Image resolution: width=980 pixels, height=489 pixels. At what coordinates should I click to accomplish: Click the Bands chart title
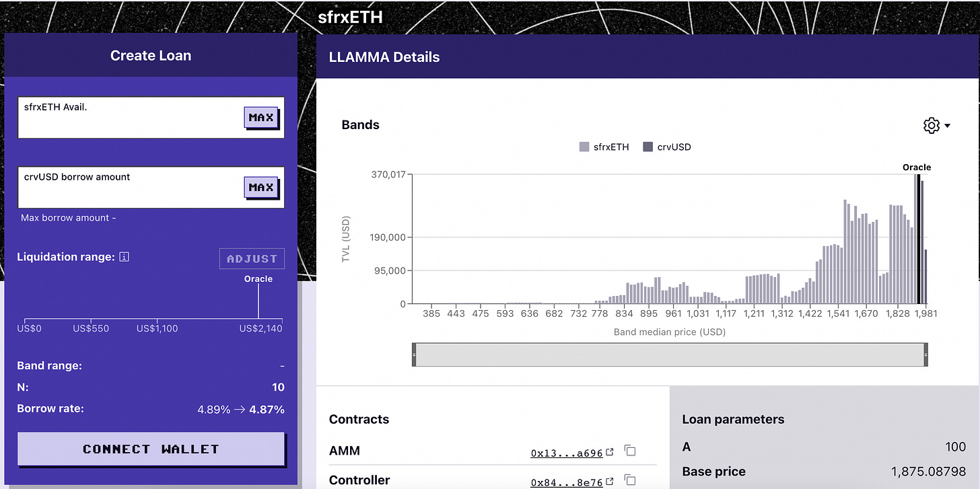coord(361,125)
